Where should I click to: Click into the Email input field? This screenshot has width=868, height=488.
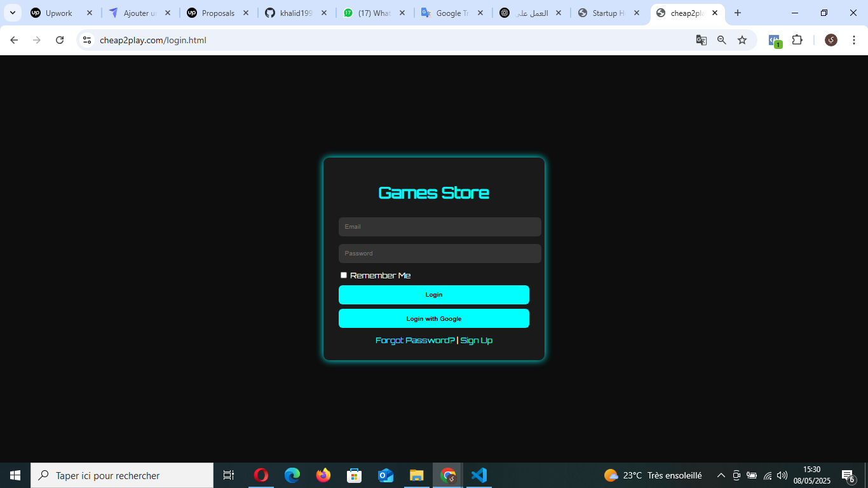coord(440,227)
